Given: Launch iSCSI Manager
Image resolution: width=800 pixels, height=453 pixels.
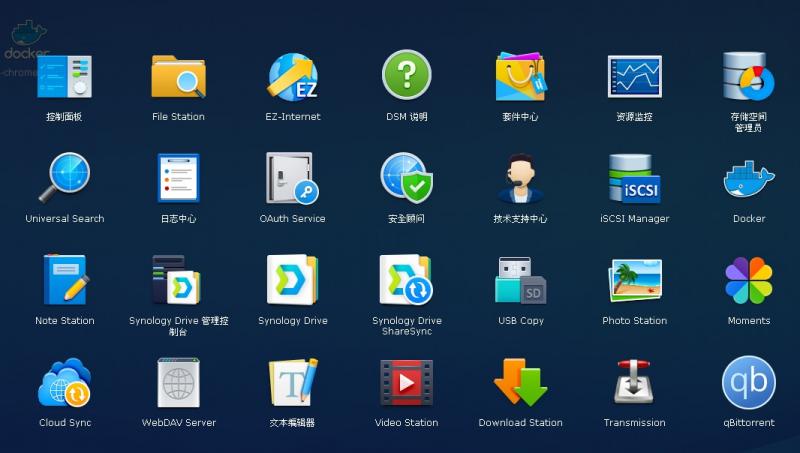Looking at the screenshot, I should pos(635,178).
